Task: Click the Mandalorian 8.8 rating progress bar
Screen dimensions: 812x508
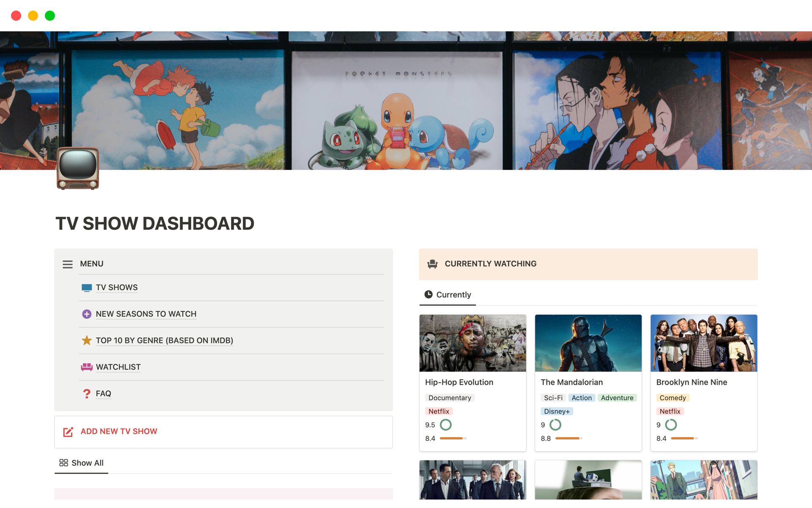Action: [x=568, y=439]
